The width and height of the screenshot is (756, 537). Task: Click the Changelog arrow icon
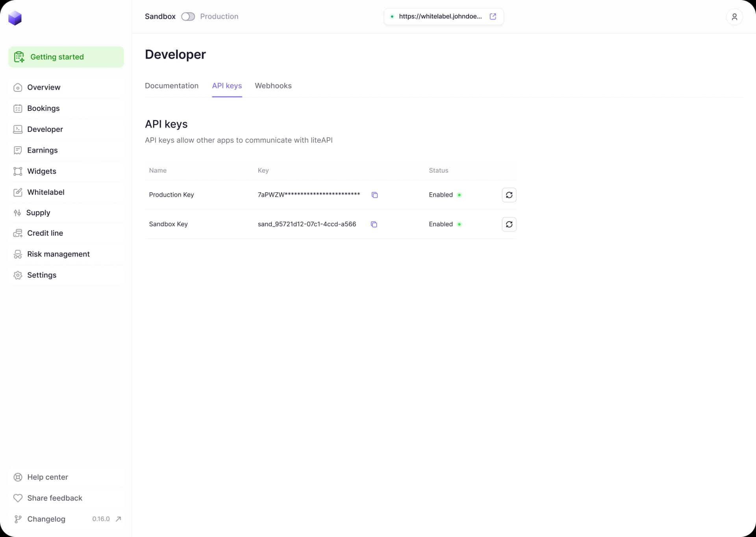pos(118,519)
